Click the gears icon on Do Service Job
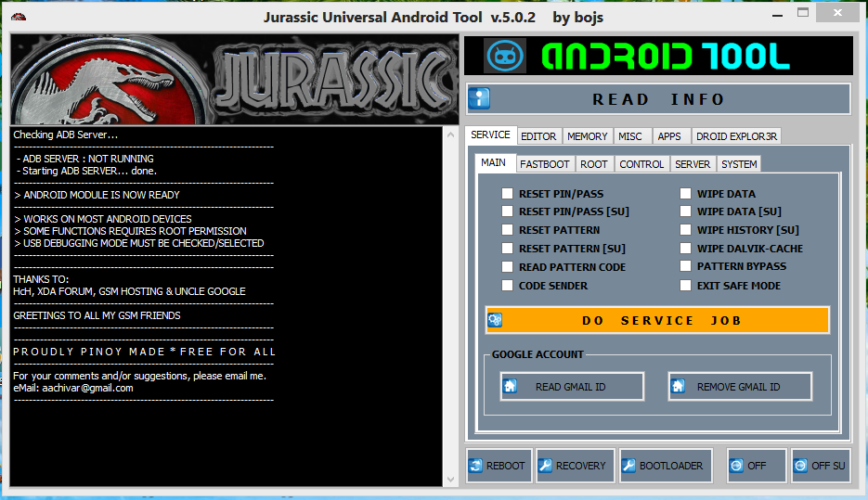 tap(495, 320)
